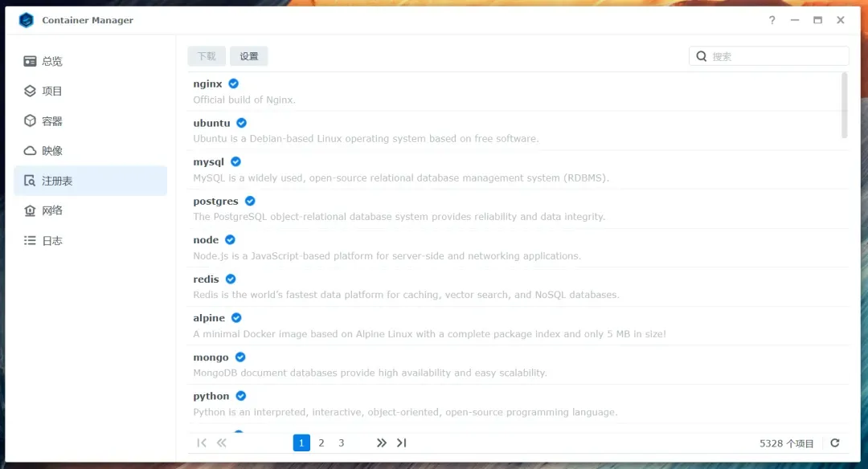Open the 网络 network section
Image resolution: width=868 pixels, height=469 pixels.
click(90, 210)
